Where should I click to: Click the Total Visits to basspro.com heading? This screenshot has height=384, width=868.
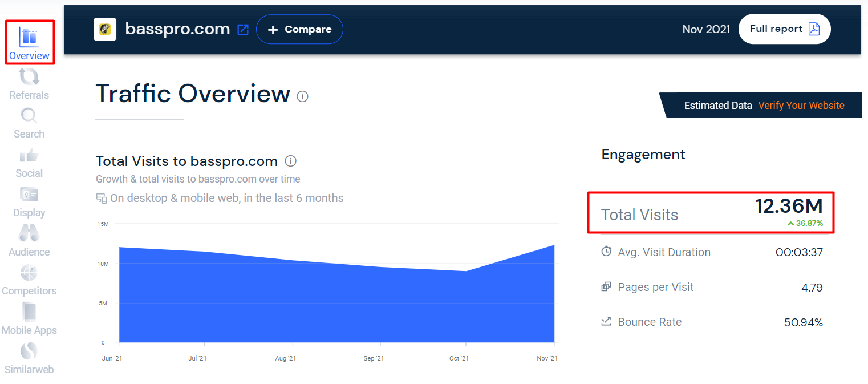[186, 161]
